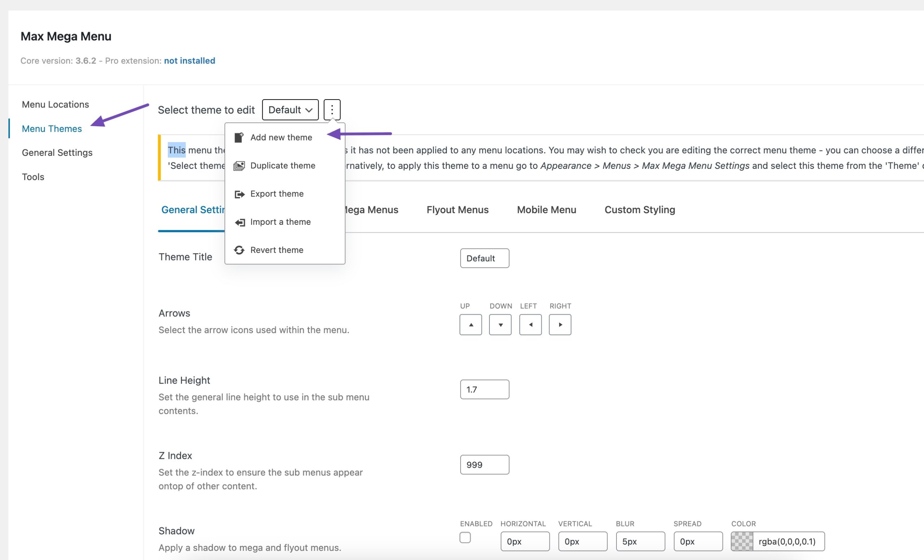This screenshot has height=560, width=924.
Task: Open the shadow color swatch picker
Action: [x=742, y=541]
